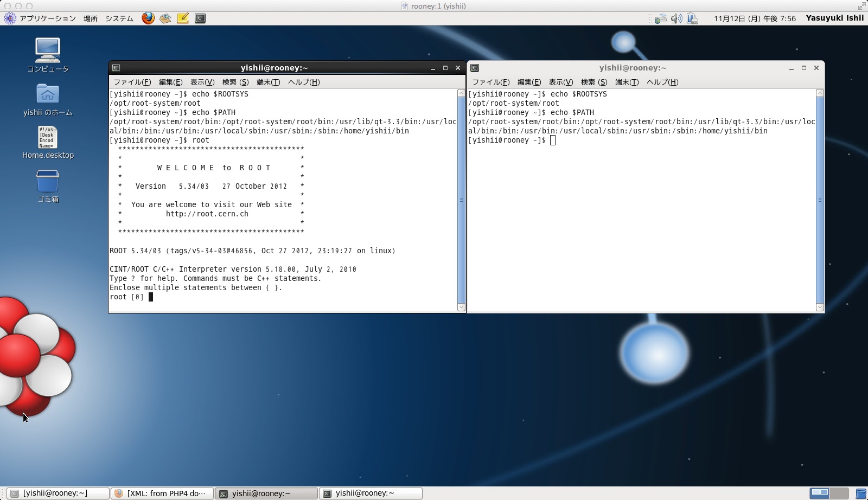Click left terminal vertical scrollbar thumb
Screen dimensions: 868x500
461,200
